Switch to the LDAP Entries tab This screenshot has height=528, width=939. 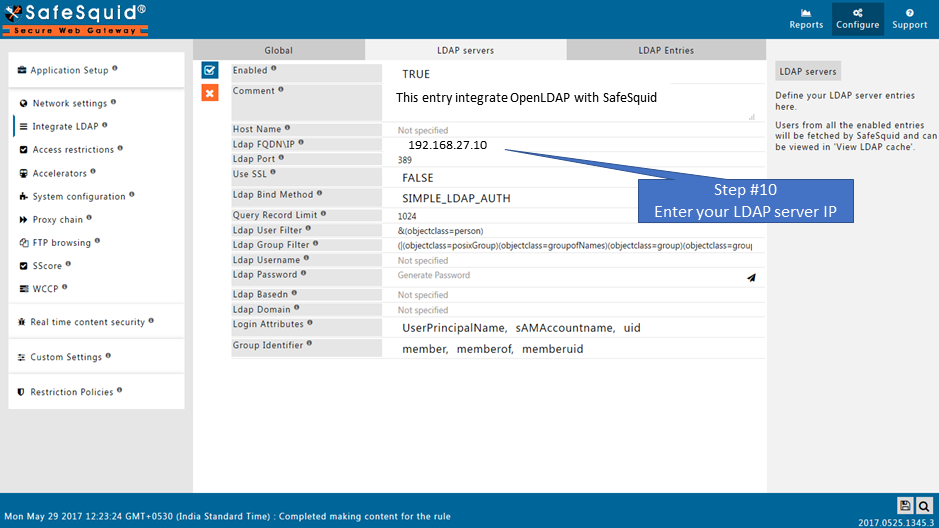[x=666, y=50]
